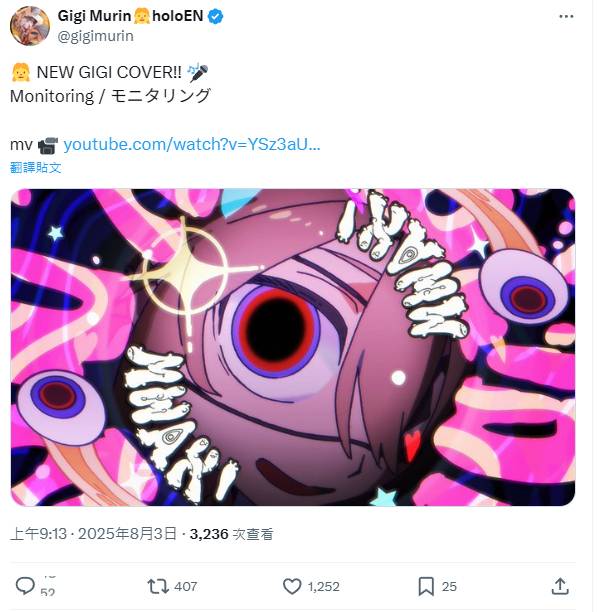The image size is (607, 612).
Task: Click the blue verified badge
Action: 215,16
